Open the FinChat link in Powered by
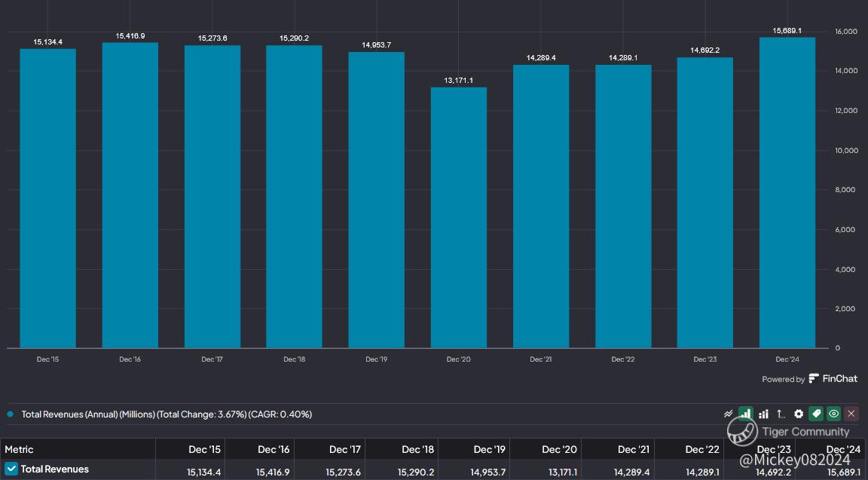 tap(833, 379)
